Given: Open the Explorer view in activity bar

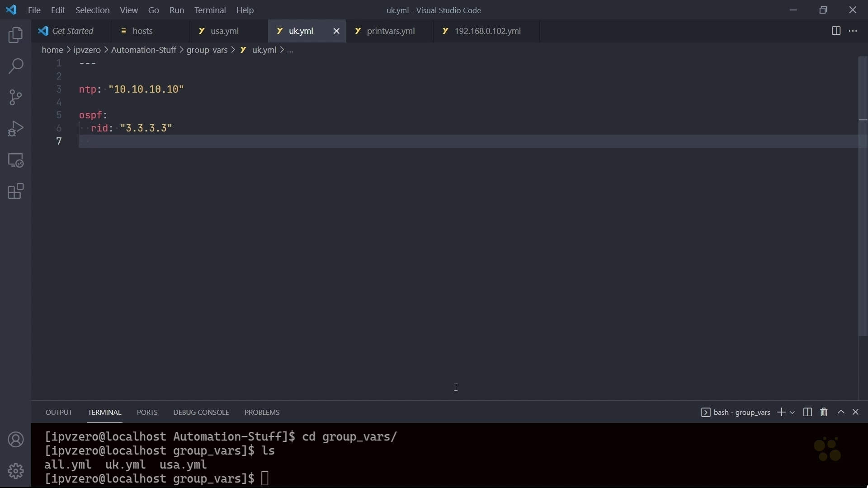Looking at the screenshot, I should click(16, 35).
